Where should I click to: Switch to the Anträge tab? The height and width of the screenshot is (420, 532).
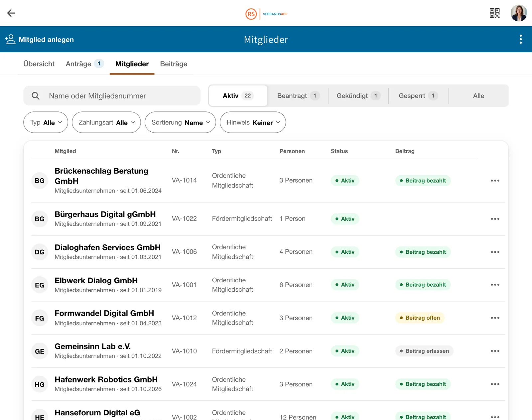pos(85,64)
